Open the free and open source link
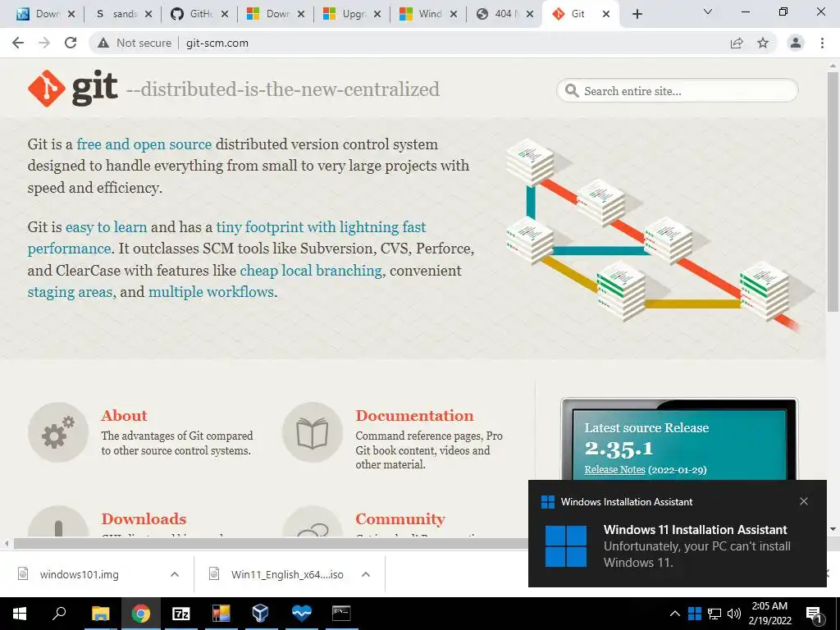The width and height of the screenshot is (840, 630). coord(144,144)
